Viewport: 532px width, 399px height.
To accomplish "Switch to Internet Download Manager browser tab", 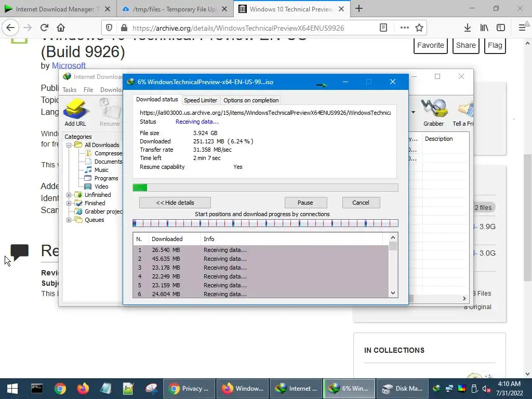I will coord(58,9).
